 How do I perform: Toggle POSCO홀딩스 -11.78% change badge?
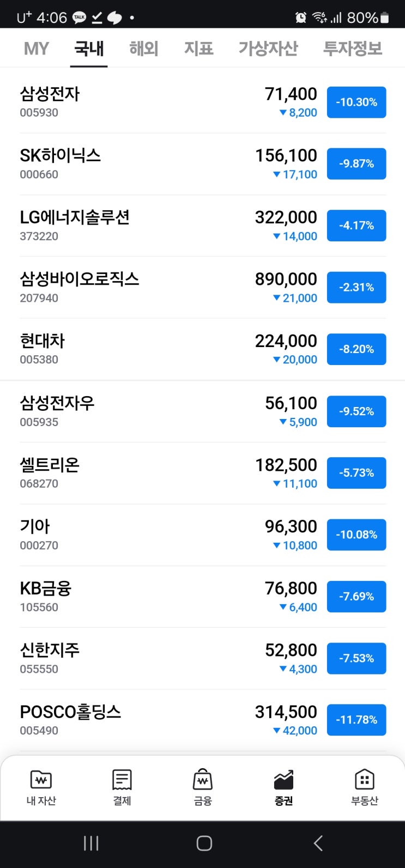pos(356,720)
